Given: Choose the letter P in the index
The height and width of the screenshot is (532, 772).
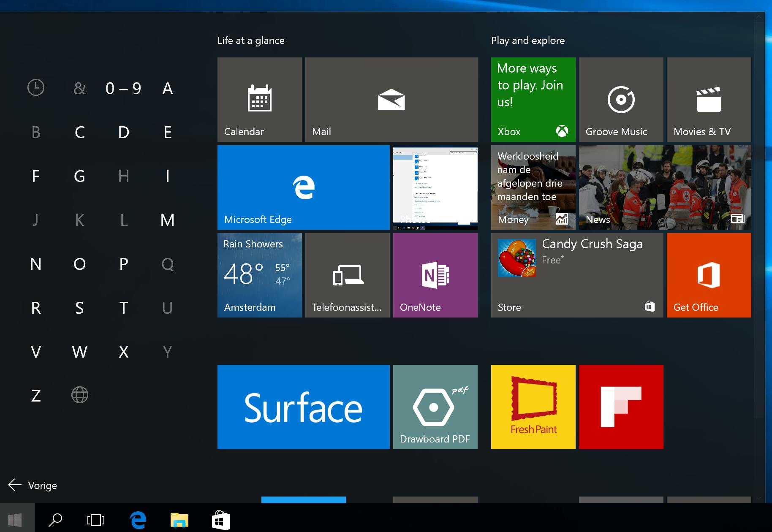Looking at the screenshot, I should tap(124, 264).
